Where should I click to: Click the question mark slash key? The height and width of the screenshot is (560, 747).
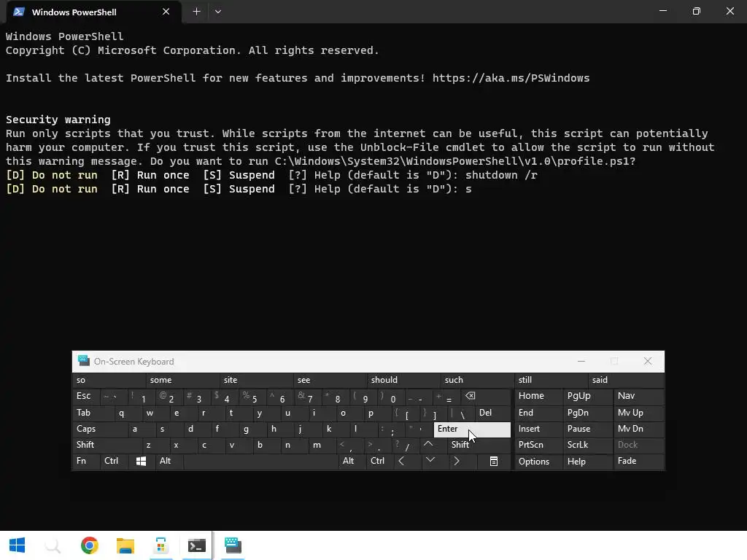click(x=405, y=445)
